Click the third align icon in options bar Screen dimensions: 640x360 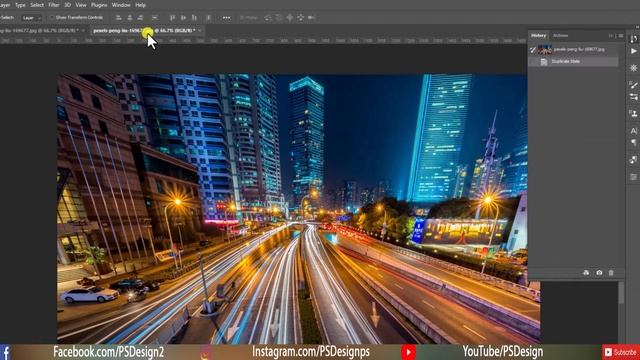click(140, 18)
